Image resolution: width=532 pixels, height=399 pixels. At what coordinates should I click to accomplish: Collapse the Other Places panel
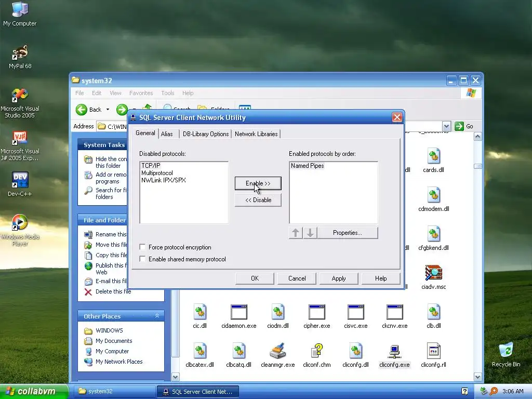point(157,316)
